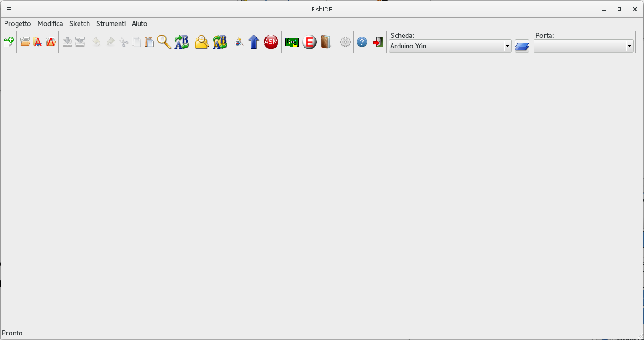Click the blue layers icon beside Scheda

coord(522,46)
